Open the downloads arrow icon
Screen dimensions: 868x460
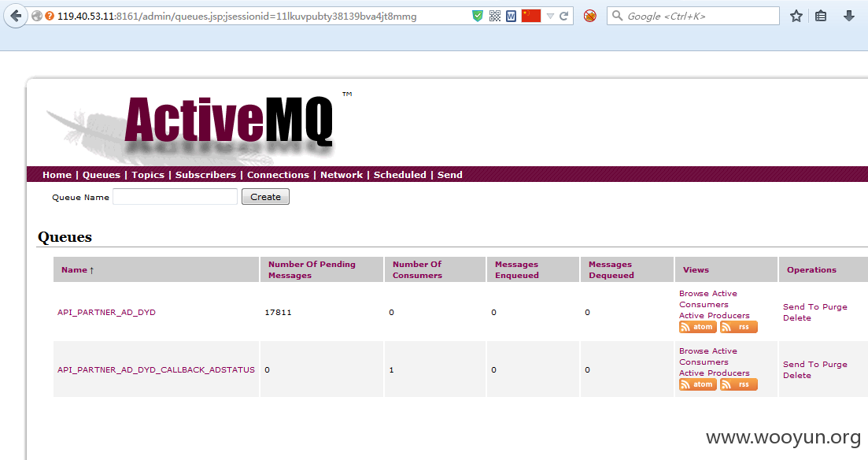(848, 16)
